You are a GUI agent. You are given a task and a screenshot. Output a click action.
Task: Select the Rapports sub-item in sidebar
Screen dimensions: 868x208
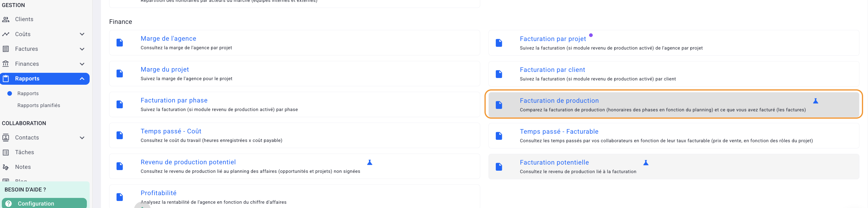click(28, 93)
